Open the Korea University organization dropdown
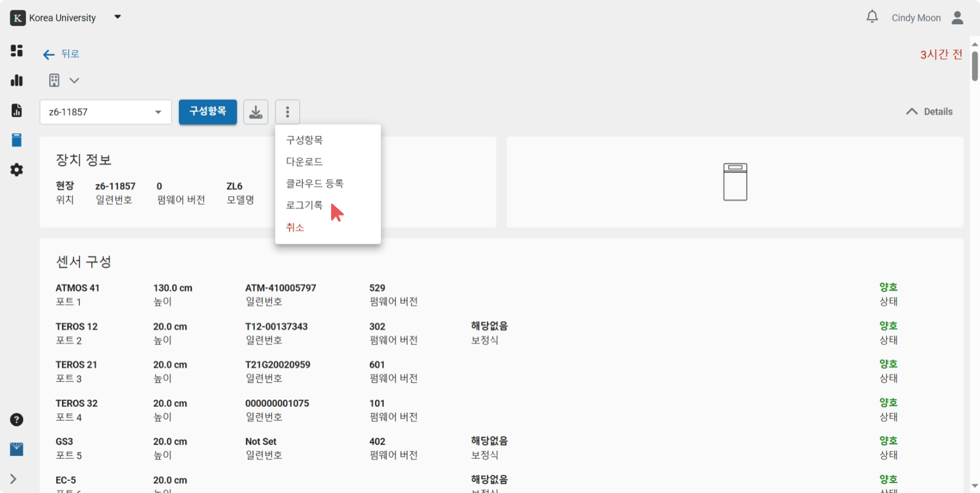Screen dimensions: 980x493 pyautogui.click(x=118, y=17)
